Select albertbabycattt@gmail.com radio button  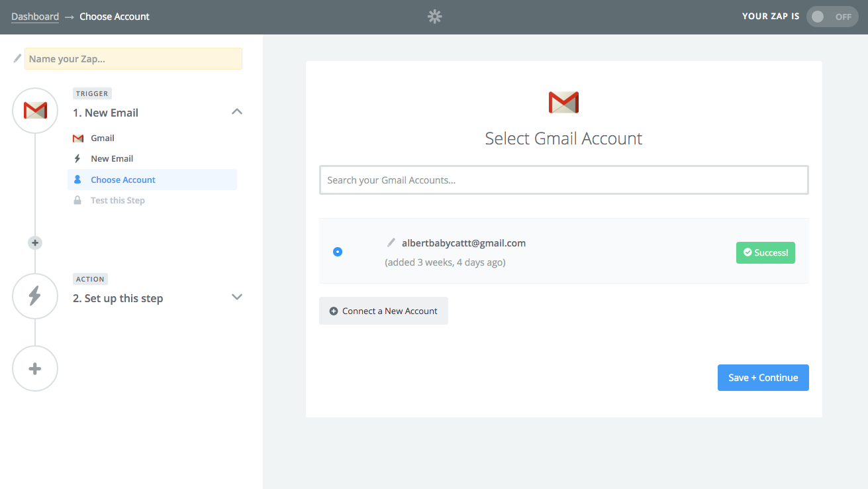[338, 252]
